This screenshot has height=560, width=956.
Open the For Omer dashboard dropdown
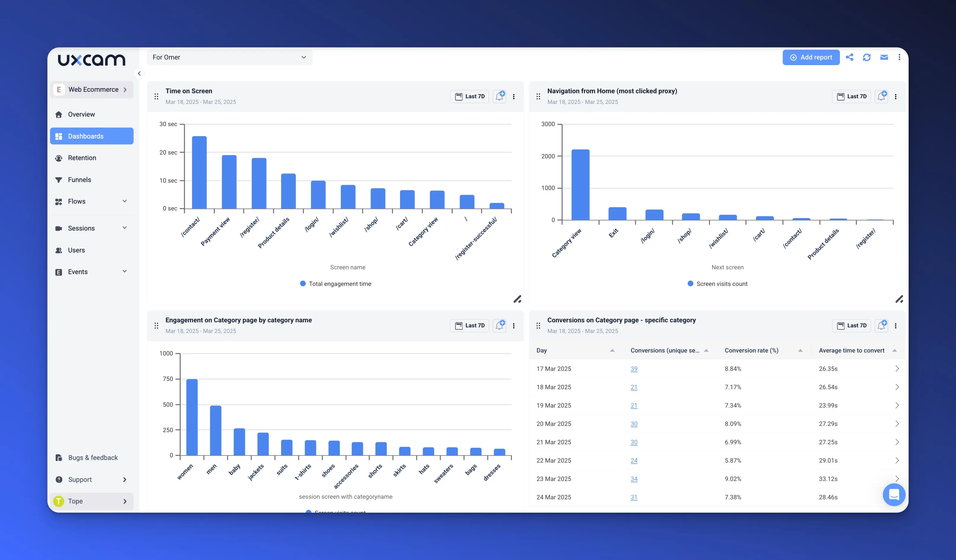click(229, 57)
